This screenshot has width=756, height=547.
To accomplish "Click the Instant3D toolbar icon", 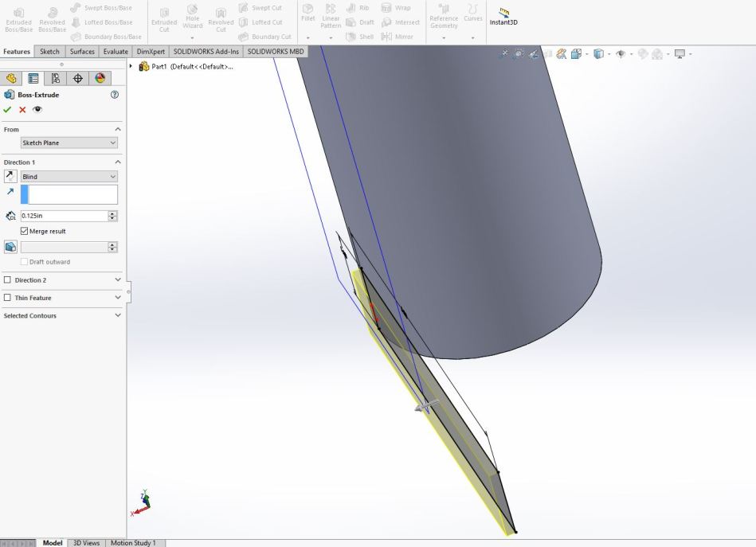I will tap(503, 15).
